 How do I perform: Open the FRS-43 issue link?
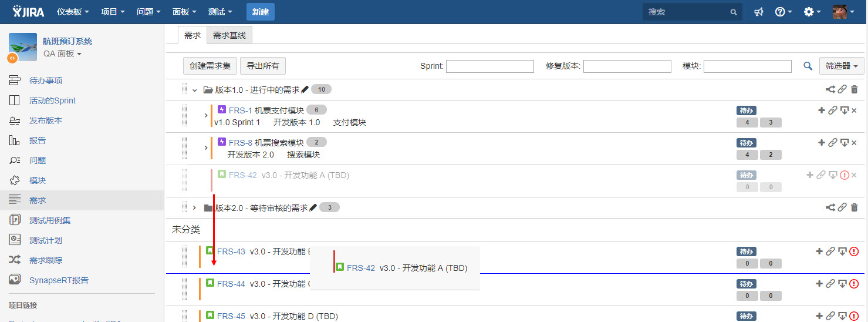(x=231, y=251)
